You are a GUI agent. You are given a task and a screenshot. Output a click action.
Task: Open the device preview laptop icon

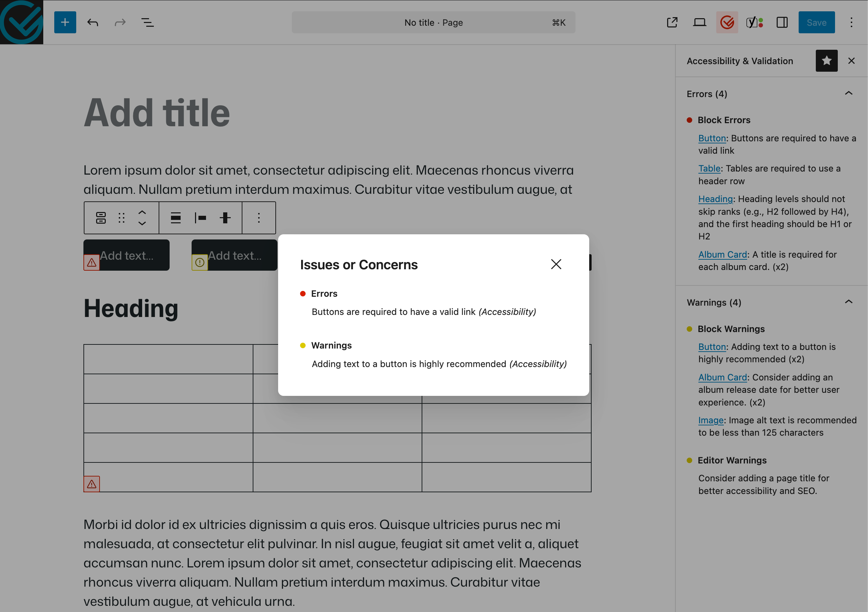tap(699, 22)
